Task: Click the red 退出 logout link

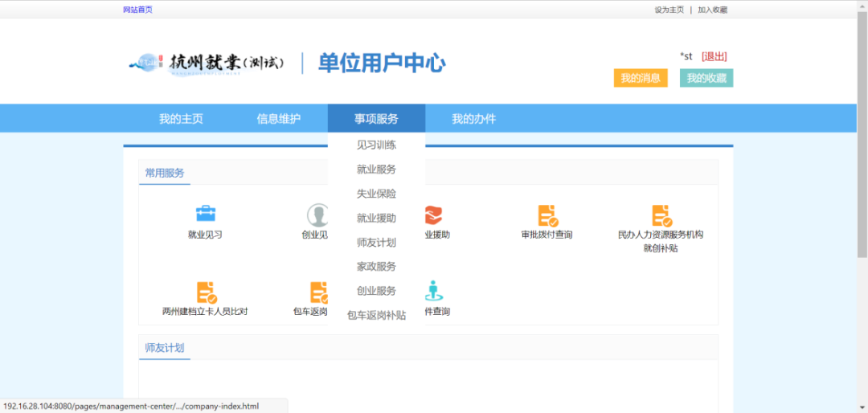Action: (714, 56)
